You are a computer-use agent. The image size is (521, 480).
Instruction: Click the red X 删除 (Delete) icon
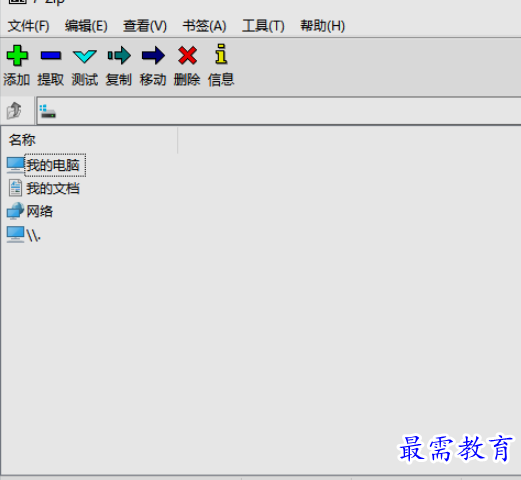(x=187, y=55)
